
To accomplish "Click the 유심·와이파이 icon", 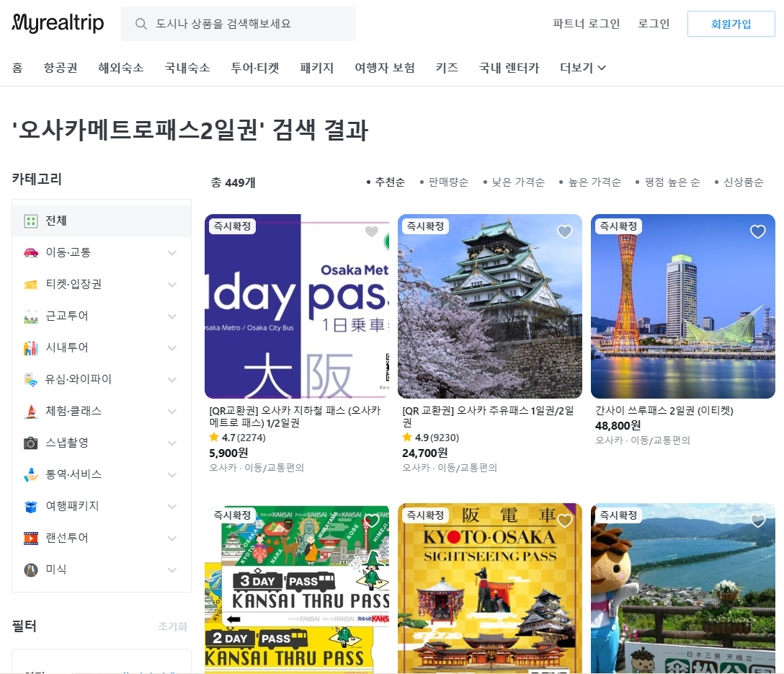I will point(31,379).
